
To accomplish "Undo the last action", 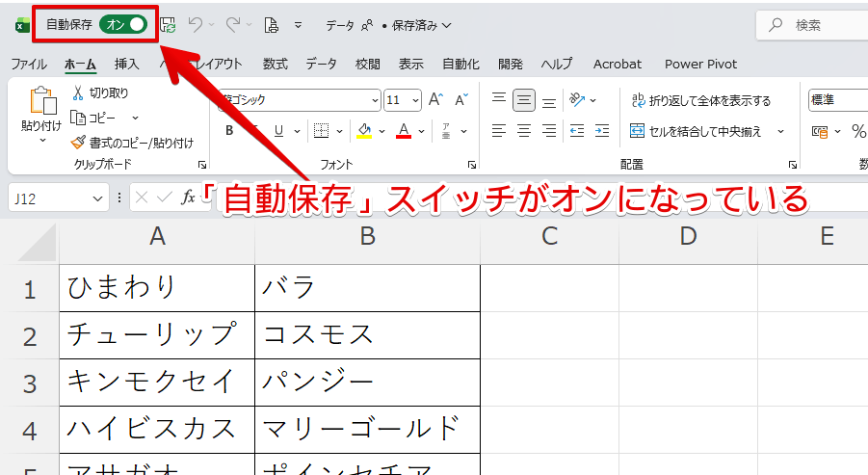I will click(195, 24).
